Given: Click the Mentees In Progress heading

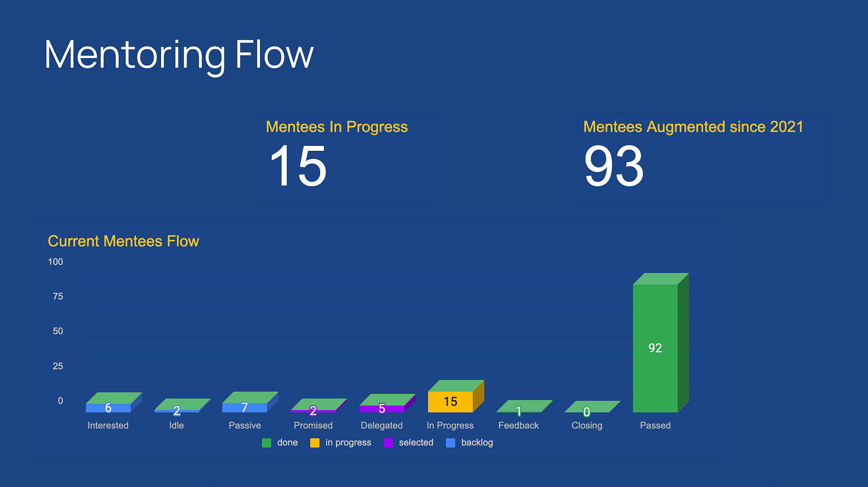Looking at the screenshot, I should (337, 127).
